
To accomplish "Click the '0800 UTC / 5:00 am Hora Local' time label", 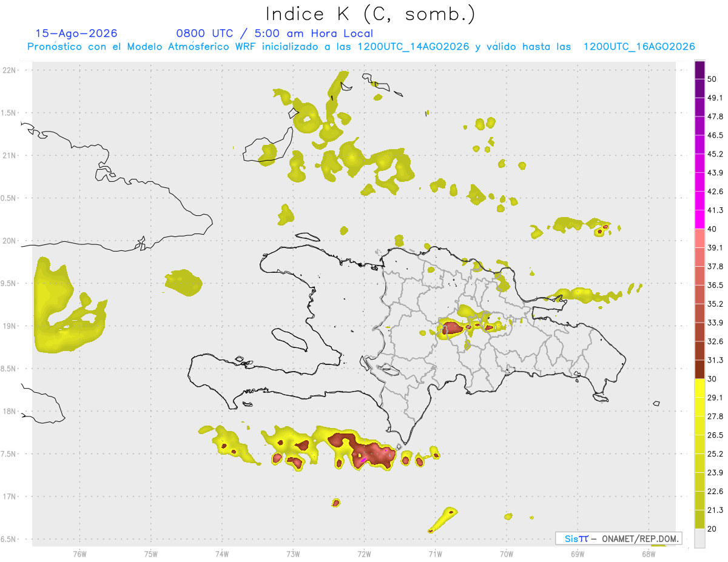I will (274, 33).
